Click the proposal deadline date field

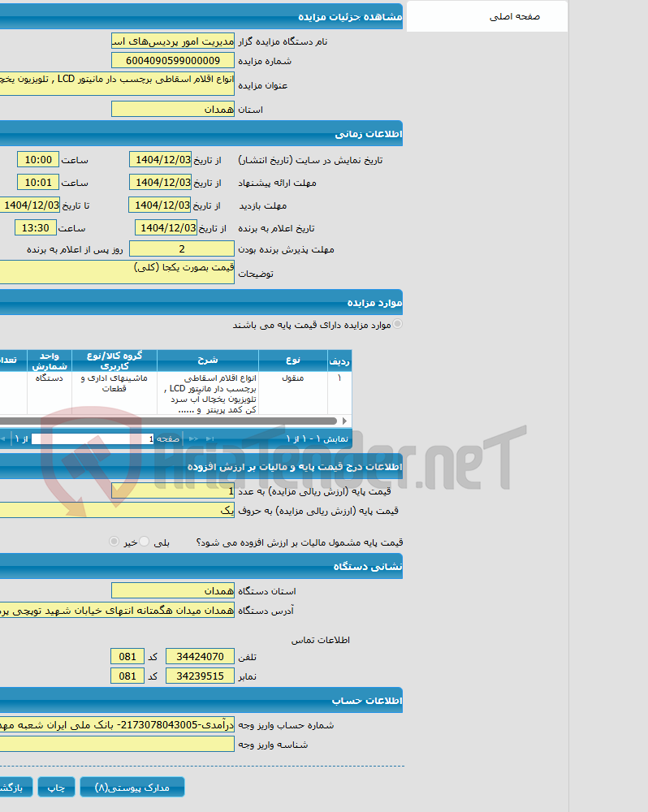(x=160, y=183)
